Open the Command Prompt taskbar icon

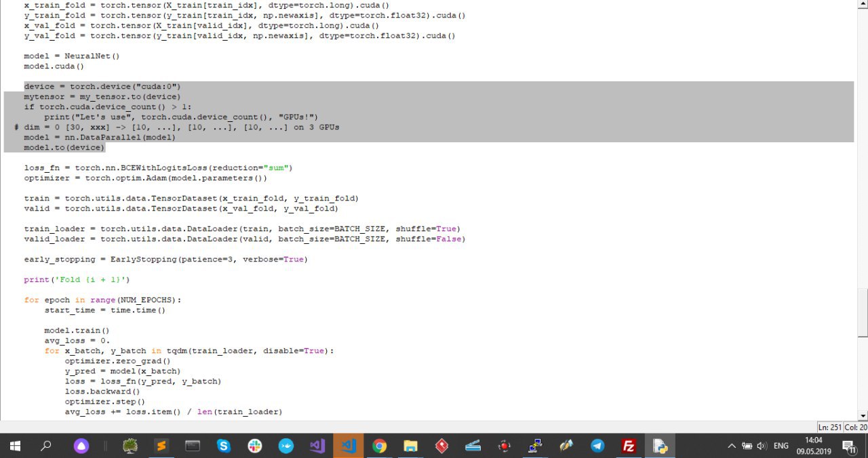click(193, 446)
